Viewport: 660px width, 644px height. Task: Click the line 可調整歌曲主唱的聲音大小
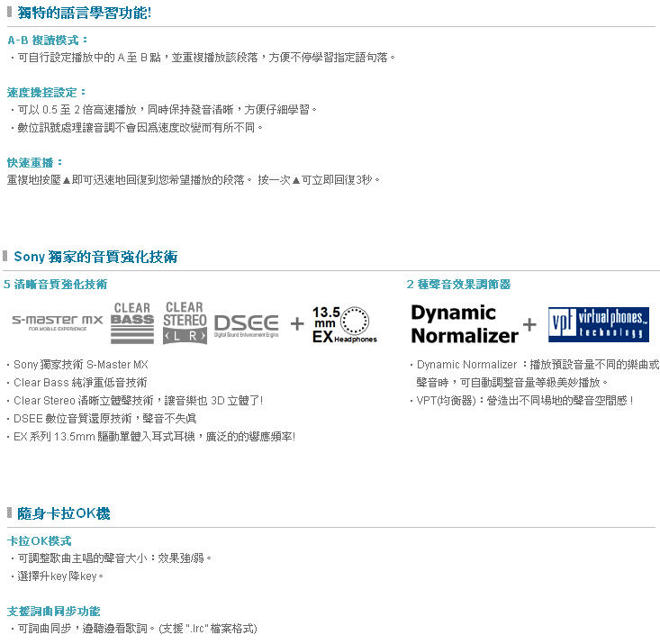click(x=111, y=558)
